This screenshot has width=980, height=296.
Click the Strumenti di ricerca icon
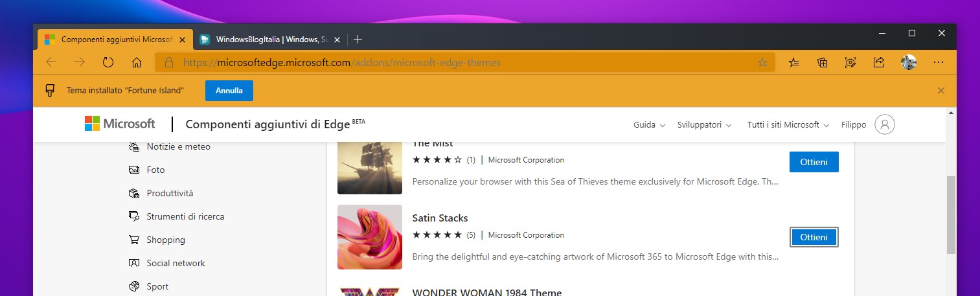[x=134, y=216]
